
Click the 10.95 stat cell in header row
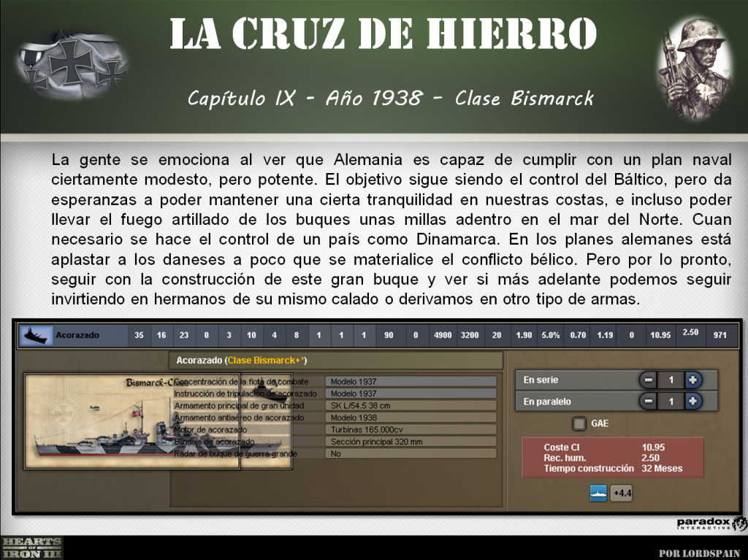[x=660, y=335]
